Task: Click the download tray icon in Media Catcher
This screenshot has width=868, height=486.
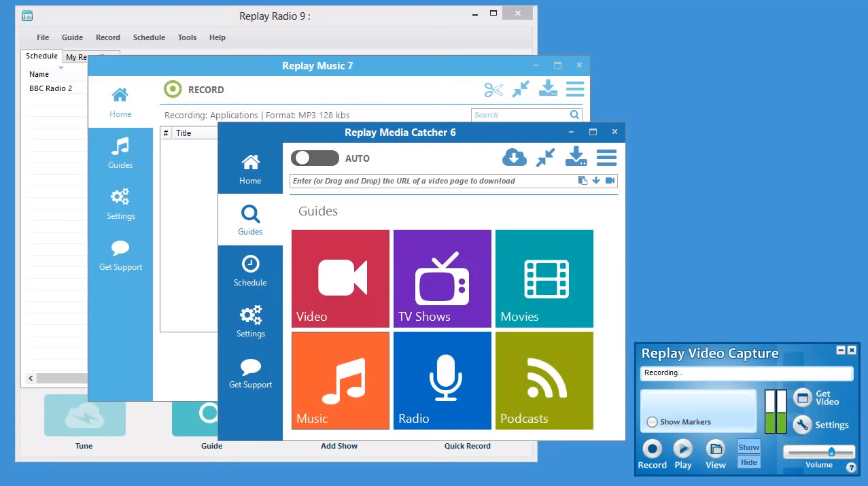Action: (576, 157)
